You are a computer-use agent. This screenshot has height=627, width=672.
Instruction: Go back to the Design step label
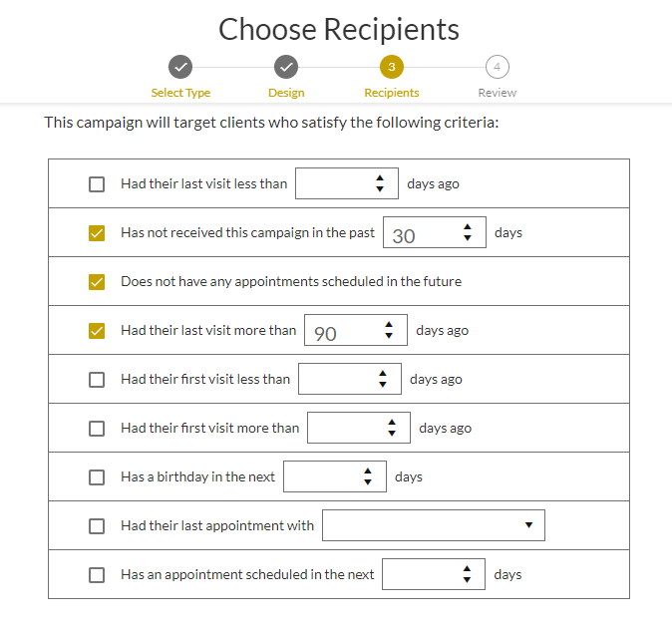coord(286,93)
